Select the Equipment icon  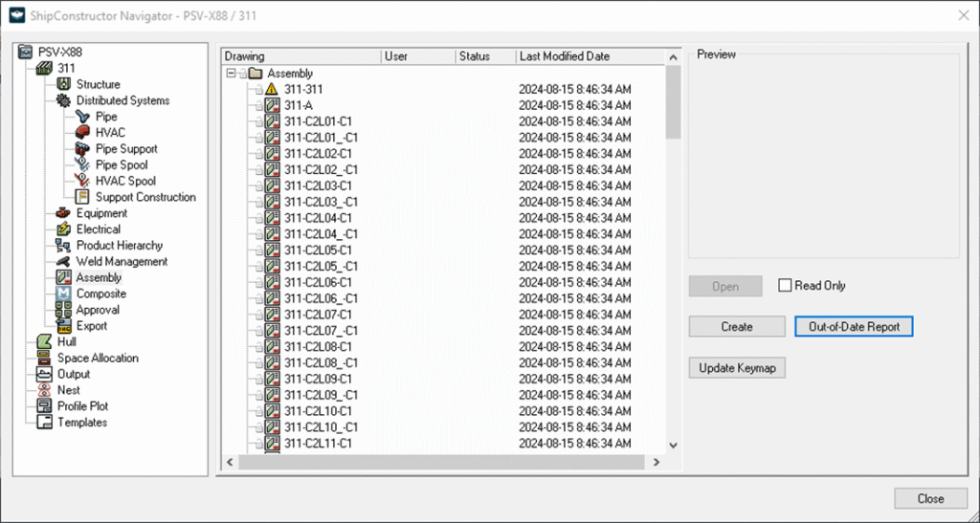tap(64, 213)
